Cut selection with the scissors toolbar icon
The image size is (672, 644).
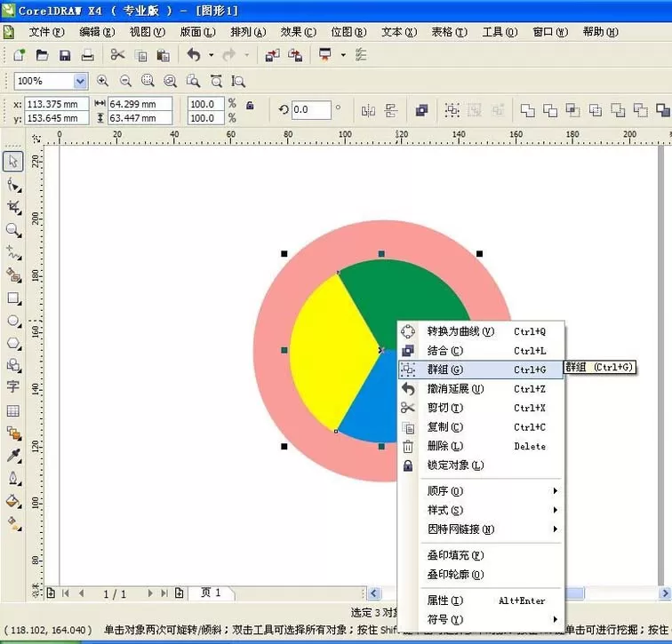[117, 55]
